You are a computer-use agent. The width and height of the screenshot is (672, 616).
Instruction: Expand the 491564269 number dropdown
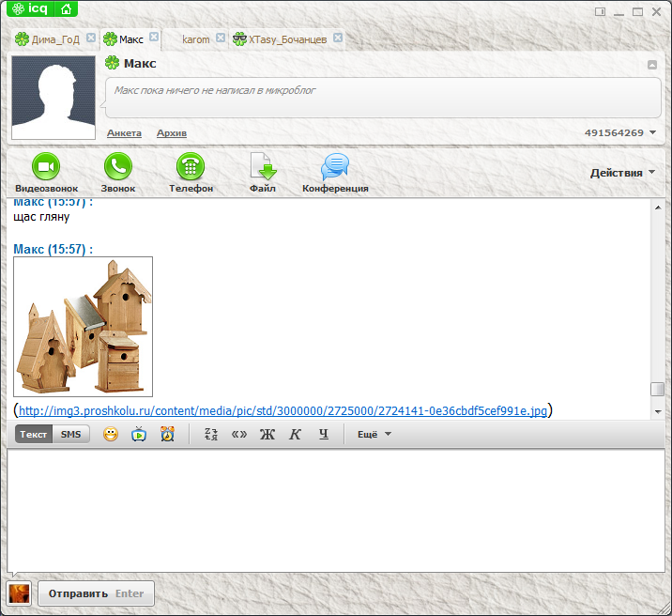652,132
